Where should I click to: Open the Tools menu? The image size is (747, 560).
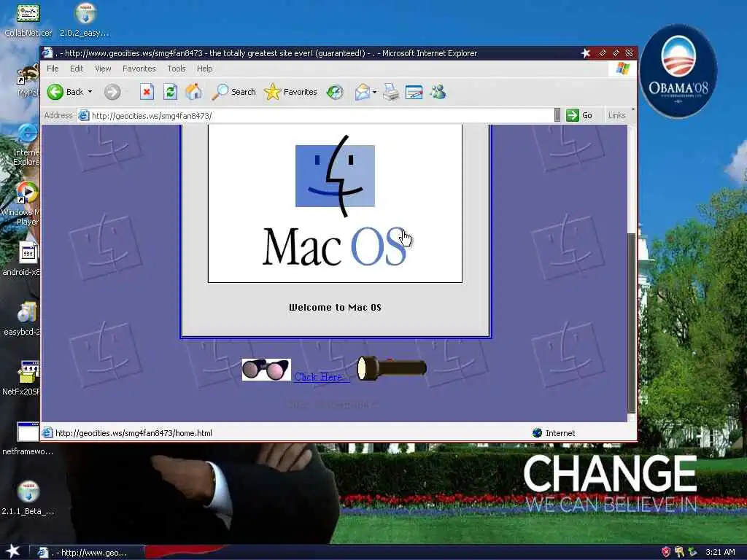pyautogui.click(x=177, y=69)
